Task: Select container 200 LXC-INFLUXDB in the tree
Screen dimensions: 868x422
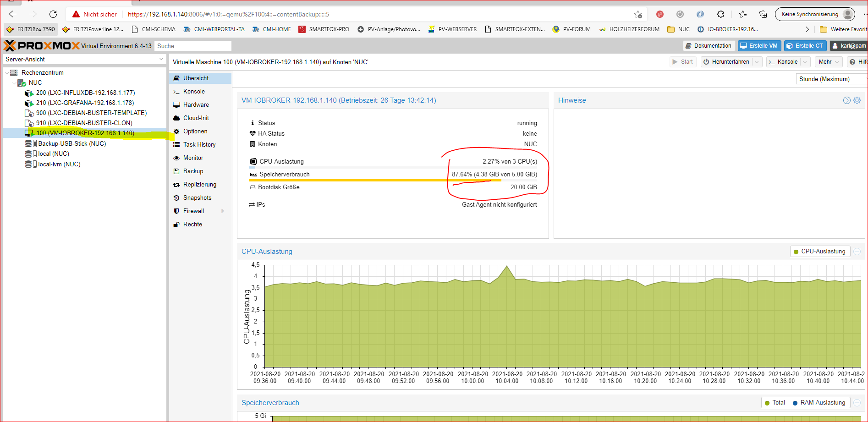Action: (85, 93)
